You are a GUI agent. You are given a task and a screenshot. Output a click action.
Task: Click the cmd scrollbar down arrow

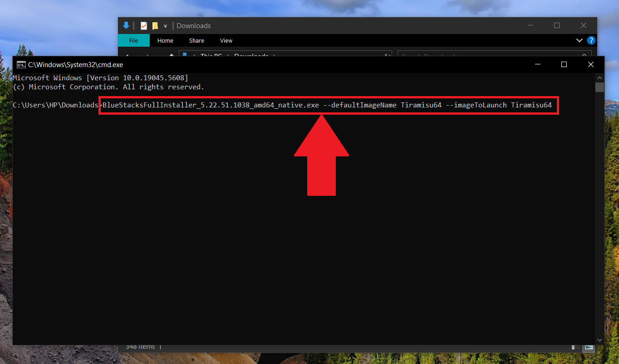pyautogui.click(x=599, y=340)
